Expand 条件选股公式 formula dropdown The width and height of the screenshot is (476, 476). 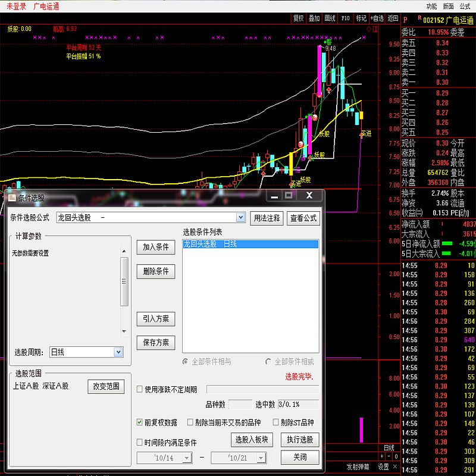(240, 218)
